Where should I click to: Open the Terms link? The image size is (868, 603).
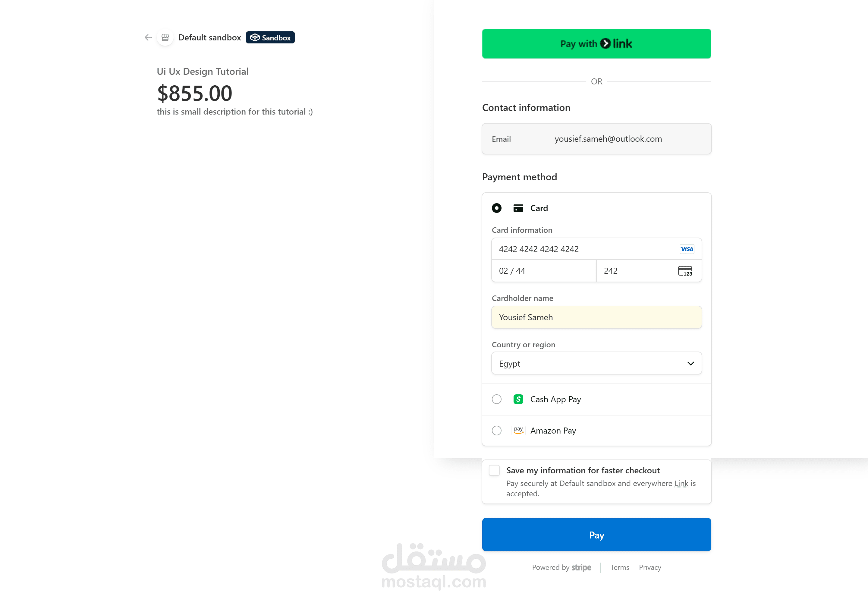pos(619,567)
